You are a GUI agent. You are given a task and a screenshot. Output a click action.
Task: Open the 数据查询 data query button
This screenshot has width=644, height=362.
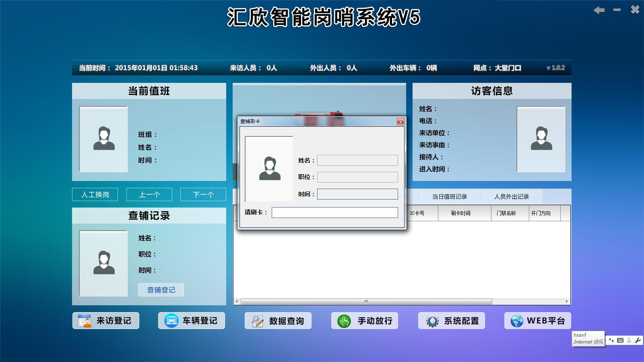(x=278, y=321)
